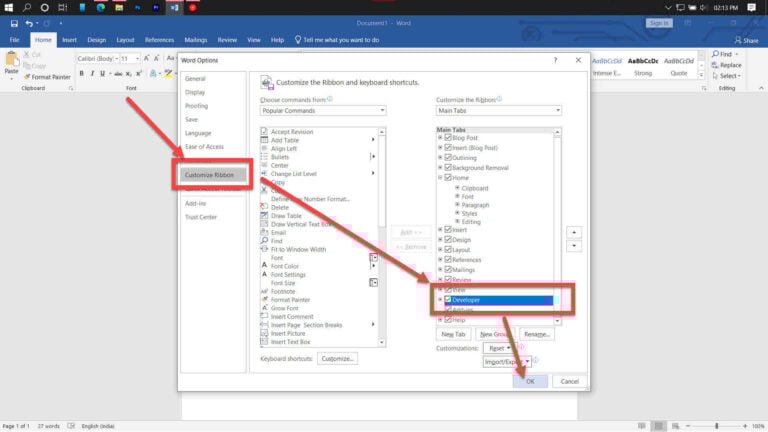
Task: Toggle the References checkbox in Main Tabs
Action: tap(448, 260)
